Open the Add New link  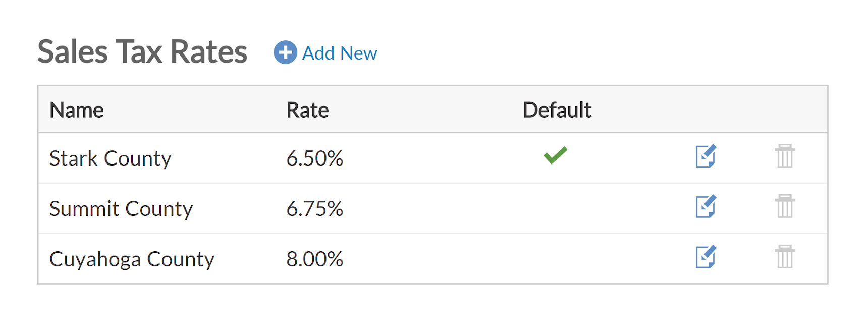tap(339, 53)
